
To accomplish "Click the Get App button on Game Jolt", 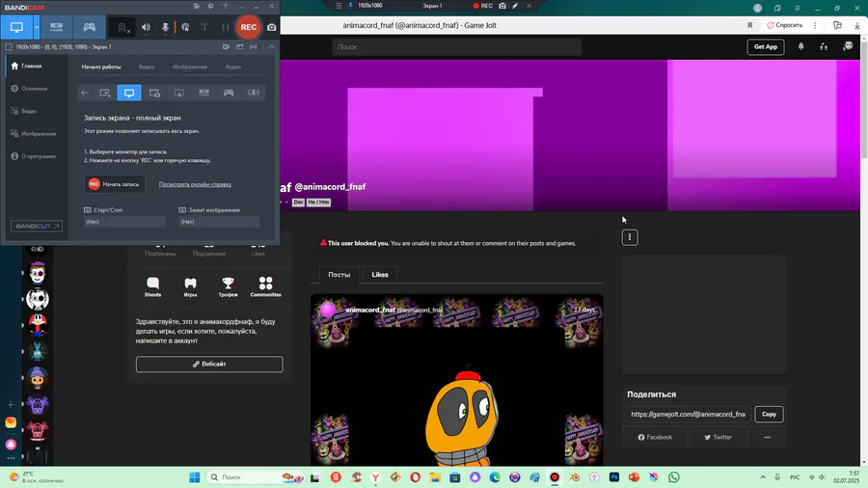I will click(x=766, y=47).
